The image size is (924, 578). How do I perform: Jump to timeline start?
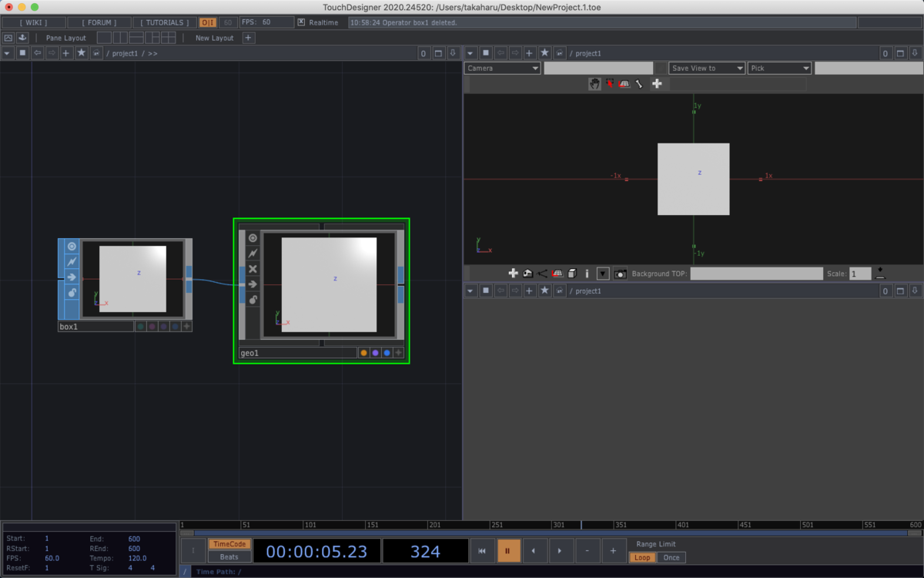pyautogui.click(x=482, y=551)
